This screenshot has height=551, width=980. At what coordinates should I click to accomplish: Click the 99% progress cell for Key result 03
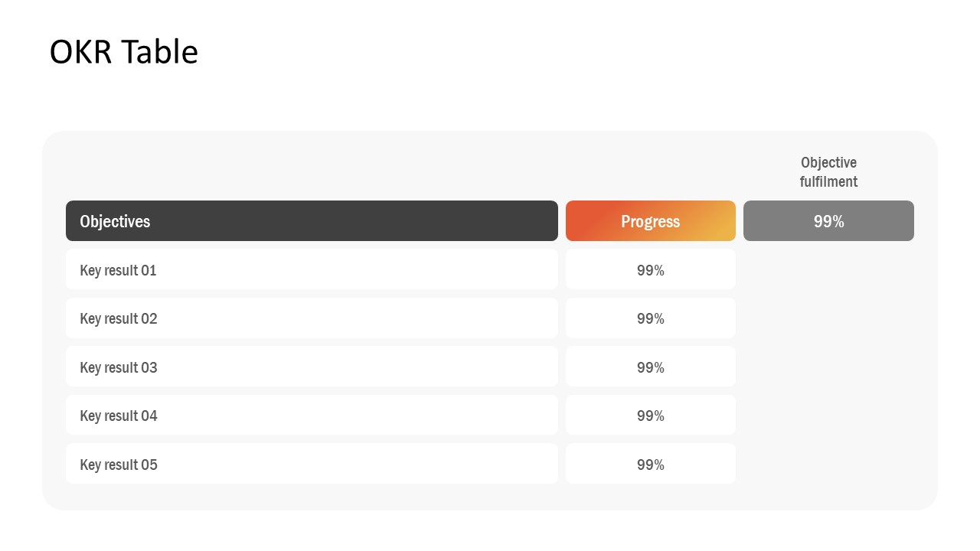tap(650, 367)
